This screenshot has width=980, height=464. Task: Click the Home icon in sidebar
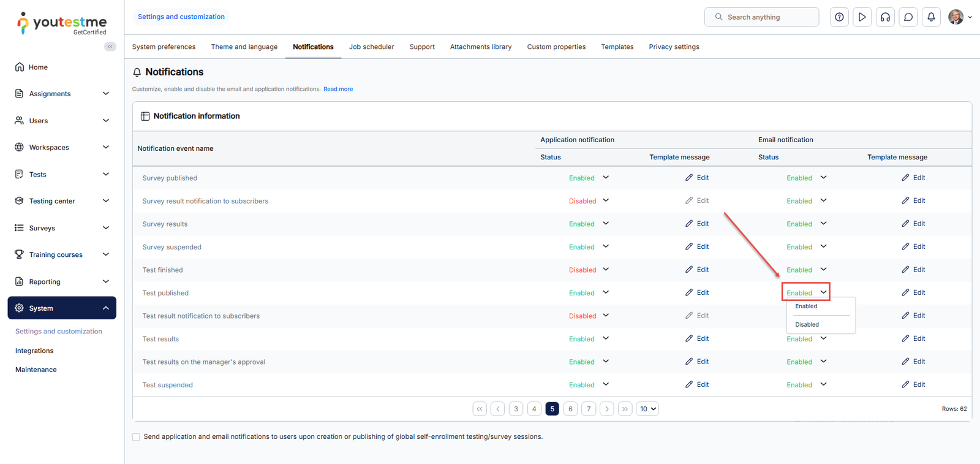20,67
